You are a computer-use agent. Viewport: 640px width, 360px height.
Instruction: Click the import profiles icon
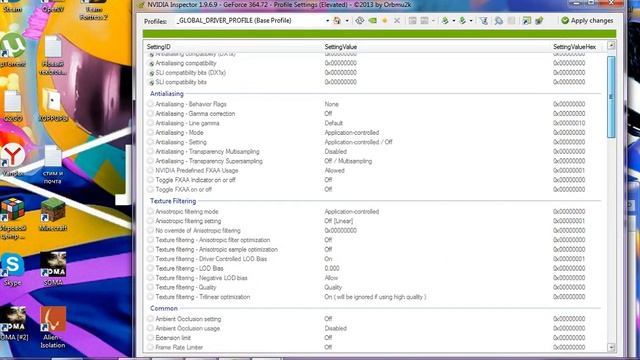462,20
